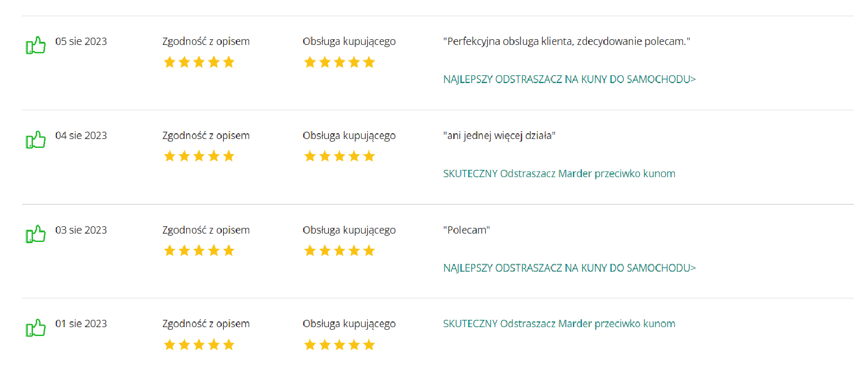The height and width of the screenshot is (370, 868).
Task: Click third Zgodność z opisem star, 04 sie review
Action: click(x=199, y=156)
